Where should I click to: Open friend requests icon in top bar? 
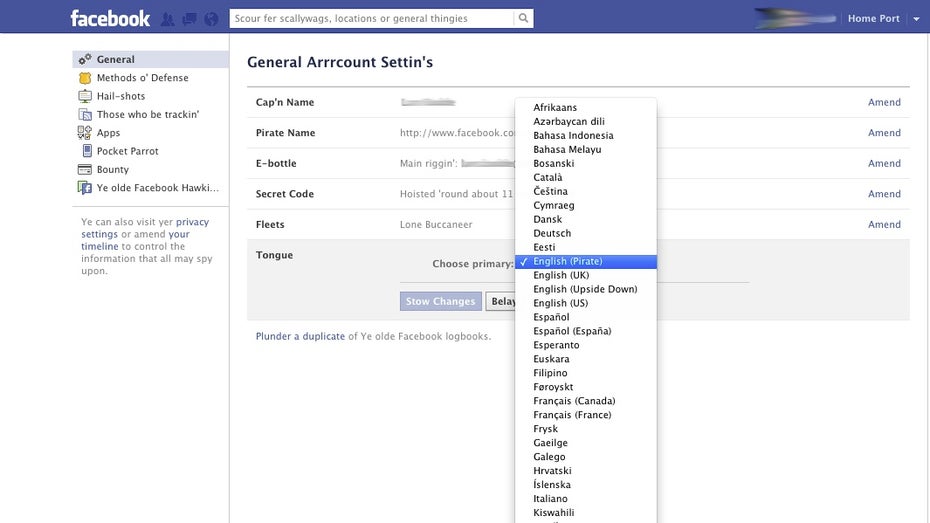pos(168,19)
